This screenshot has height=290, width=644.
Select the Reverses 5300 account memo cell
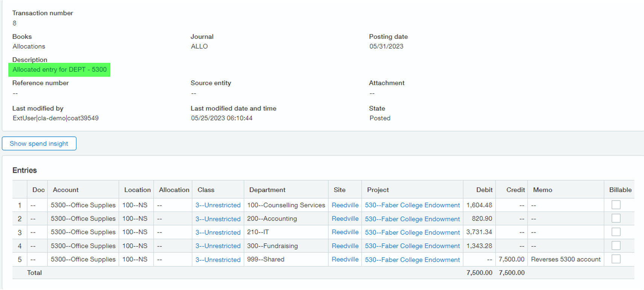565,260
